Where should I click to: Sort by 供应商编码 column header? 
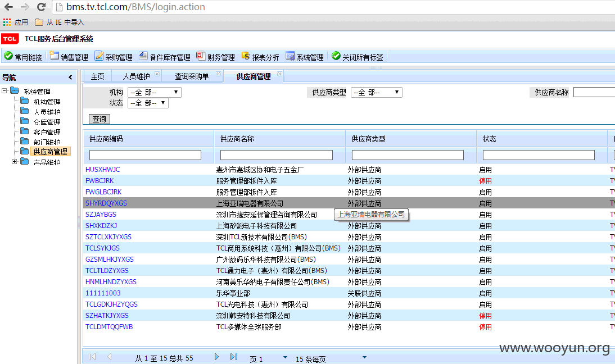(148, 139)
